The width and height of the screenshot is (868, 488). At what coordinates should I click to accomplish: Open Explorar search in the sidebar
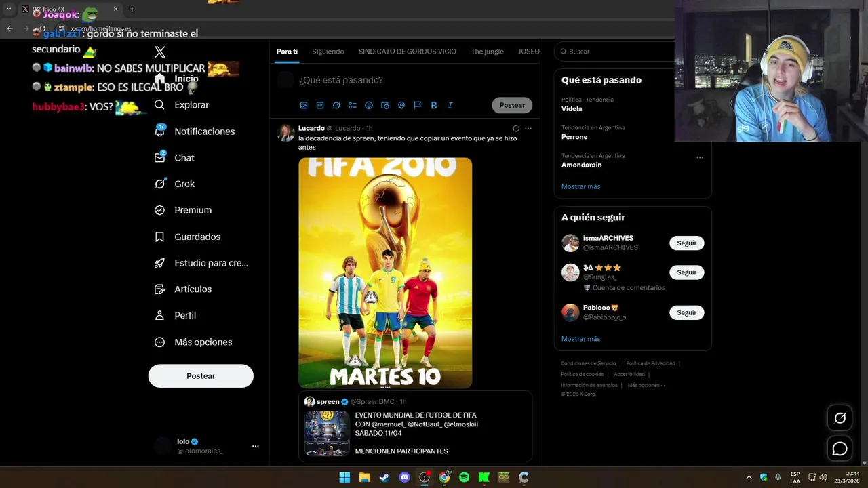point(181,105)
